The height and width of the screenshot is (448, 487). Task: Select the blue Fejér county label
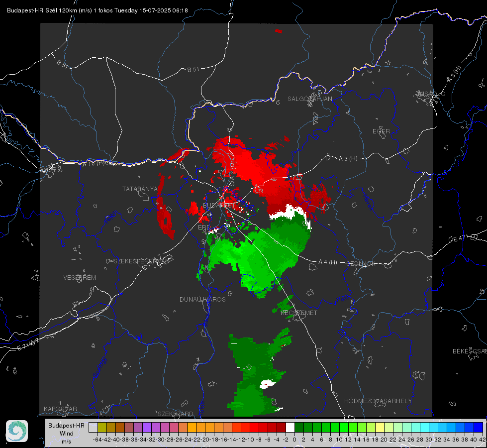pos(110,217)
